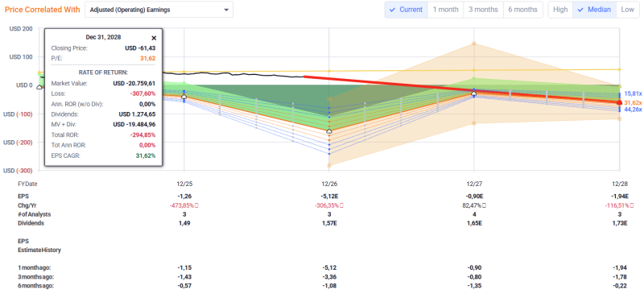Click the 12/26 fiscal year date label
This screenshot has height=294, width=644.
coord(329,184)
